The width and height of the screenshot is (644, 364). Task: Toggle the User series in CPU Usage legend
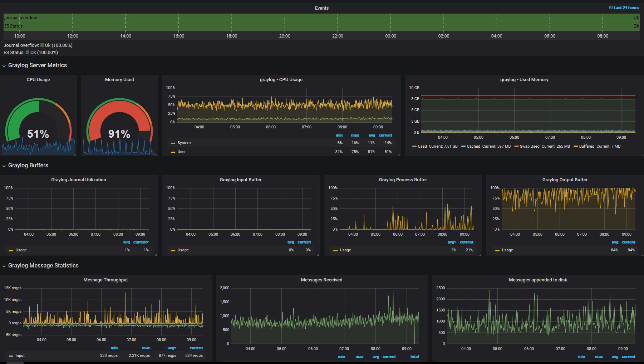pos(182,152)
